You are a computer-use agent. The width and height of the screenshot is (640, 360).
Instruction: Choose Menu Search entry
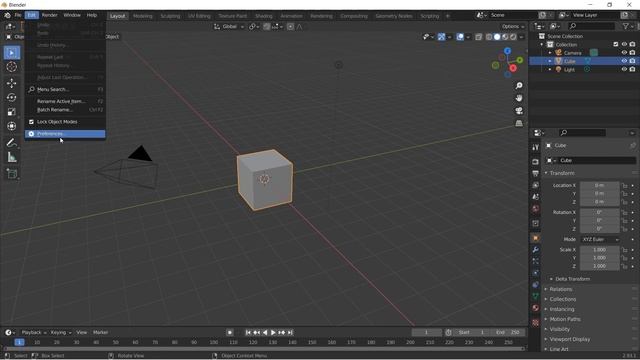(65, 89)
